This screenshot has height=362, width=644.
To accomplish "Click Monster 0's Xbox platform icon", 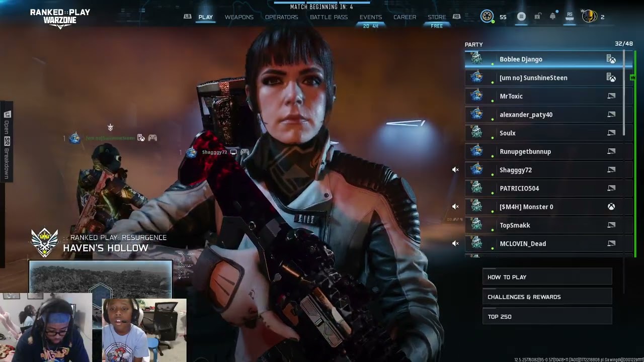I will click(611, 207).
